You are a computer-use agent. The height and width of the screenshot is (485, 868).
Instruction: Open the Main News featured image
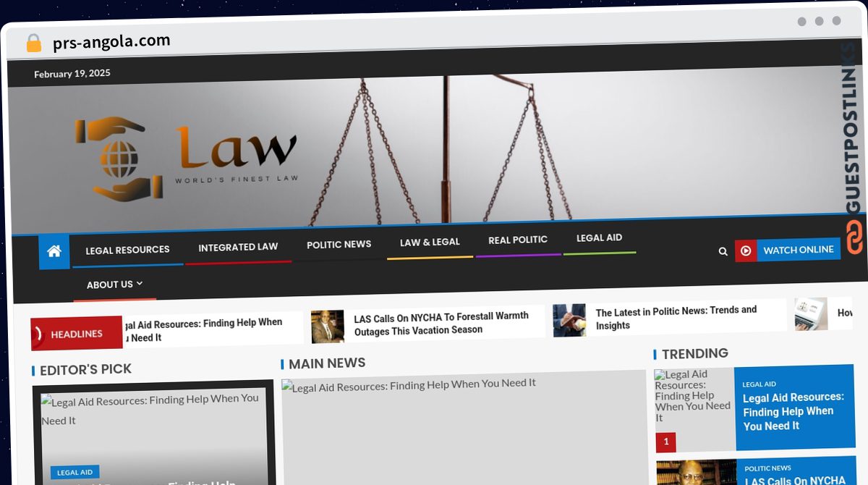[463, 427]
